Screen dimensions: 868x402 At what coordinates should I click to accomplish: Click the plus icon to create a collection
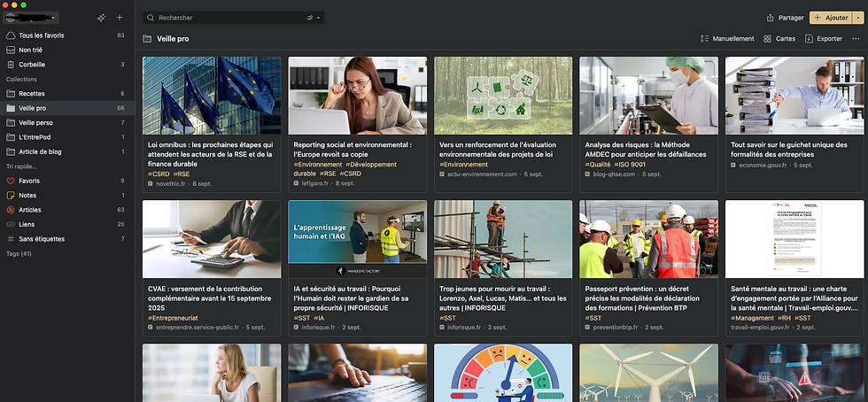120,18
